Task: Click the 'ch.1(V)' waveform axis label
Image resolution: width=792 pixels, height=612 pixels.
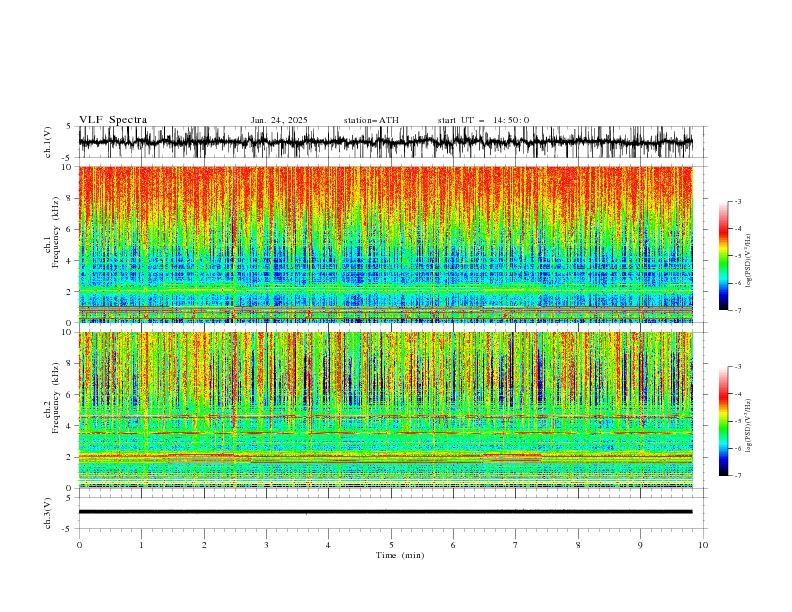Action: coord(48,142)
